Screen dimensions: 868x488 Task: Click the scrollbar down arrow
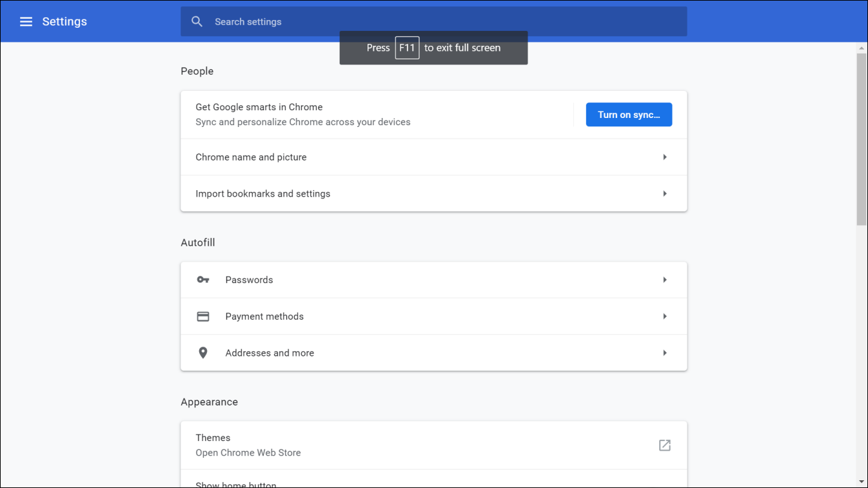862,482
